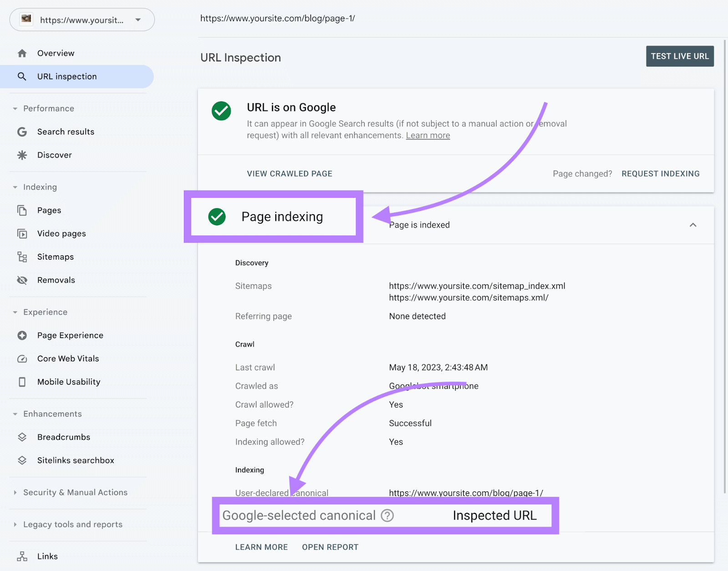Click the Google G Search results icon
Screen dimensions: 728x571
click(22, 132)
